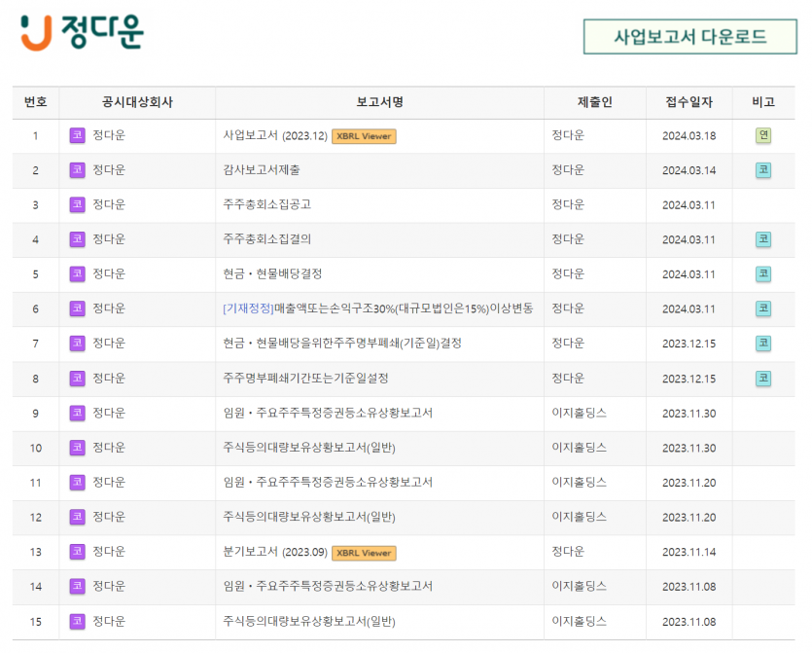This screenshot has height=653, width=812.
Task: Click the 코 remark badge for 주주총회소집결의
Action: (x=762, y=239)
